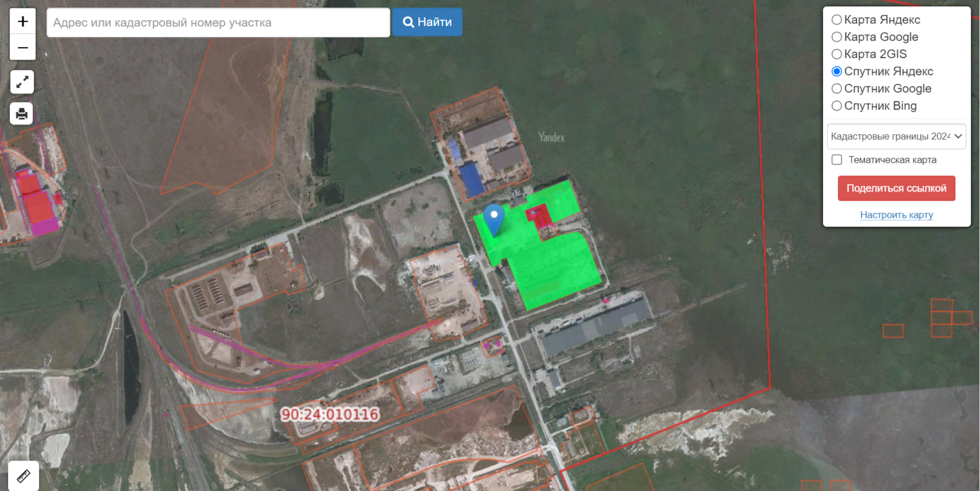Print the map with printer icon
The width and height of the screenshot is (980, 491).
22,114
